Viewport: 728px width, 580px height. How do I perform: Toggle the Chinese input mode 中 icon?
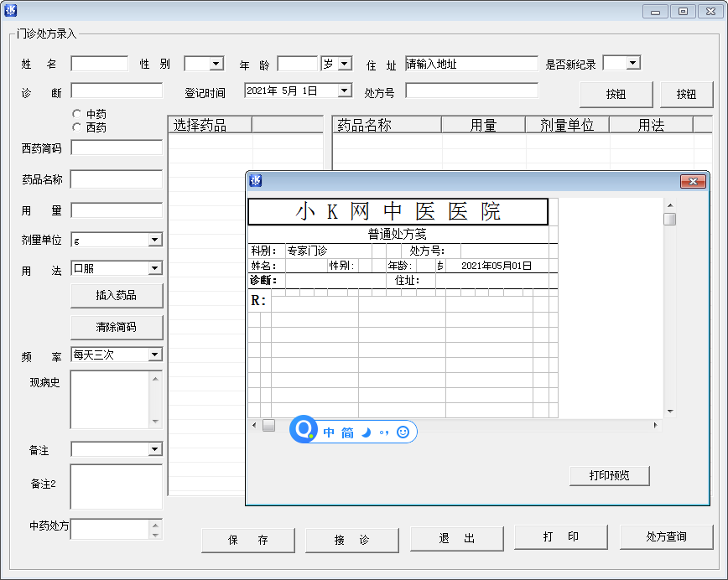coord(329,432)
